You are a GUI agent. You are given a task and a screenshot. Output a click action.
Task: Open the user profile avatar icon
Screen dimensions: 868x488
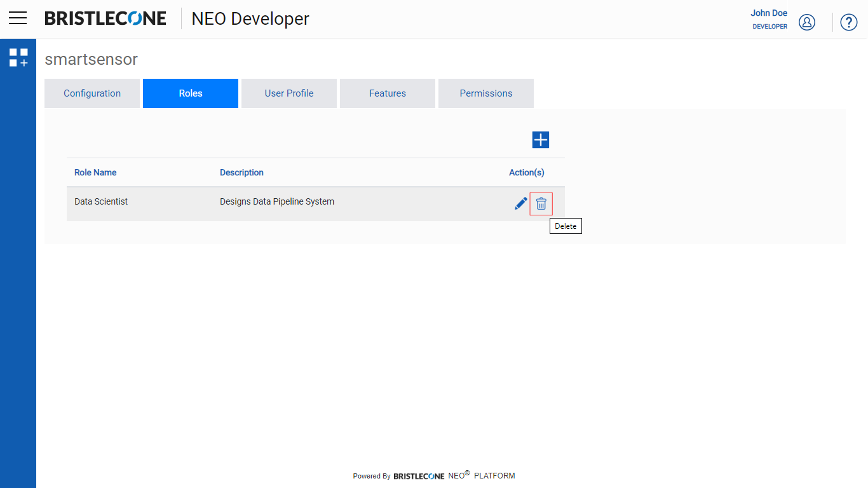[x=807, y=22]
